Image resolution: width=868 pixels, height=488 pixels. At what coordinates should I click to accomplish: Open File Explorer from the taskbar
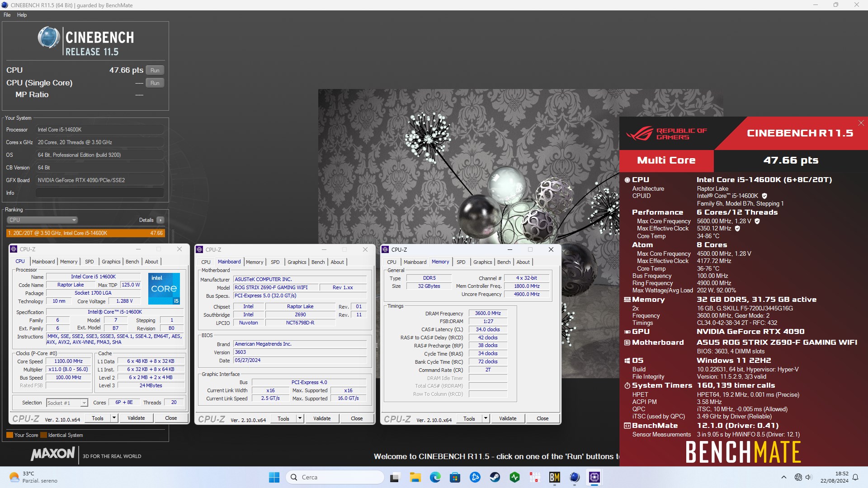(415, 477)
